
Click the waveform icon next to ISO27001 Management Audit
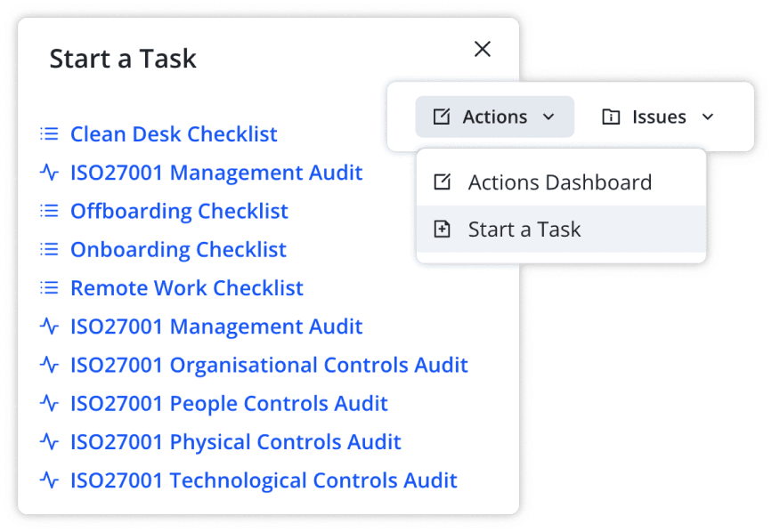pos(49,173)
